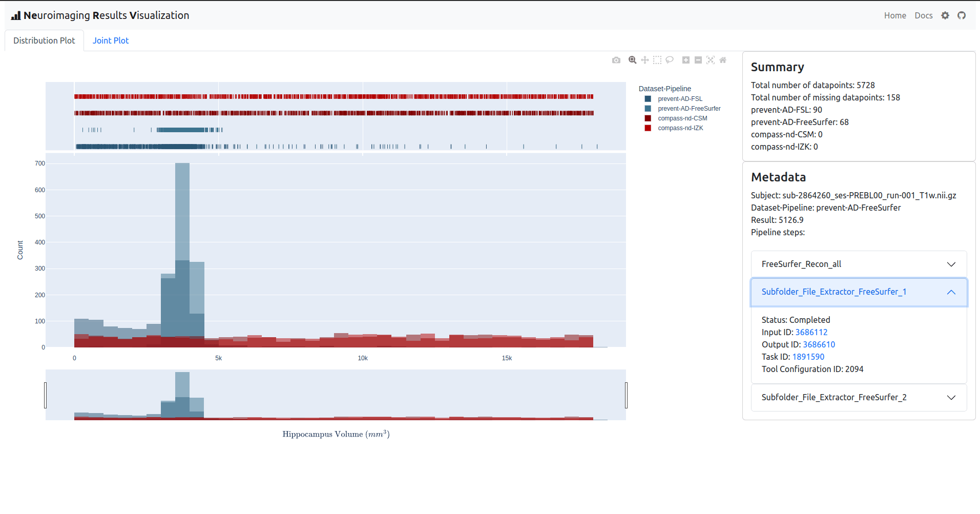Expand Subfolder_File_Extractor_FreeSurfer_2 step

point(859,398)
